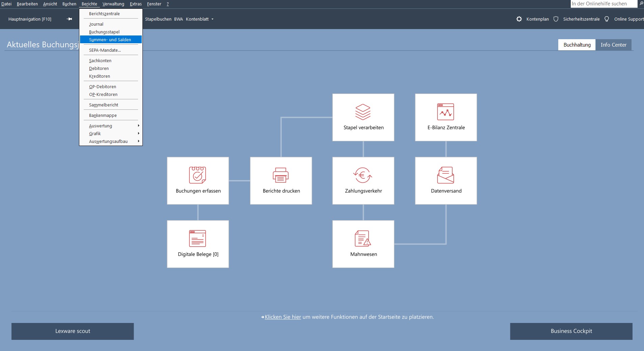The height and width of the screenshot is (351, 644).
Task: Open the Fenster menu
Action: pos(154,4)
